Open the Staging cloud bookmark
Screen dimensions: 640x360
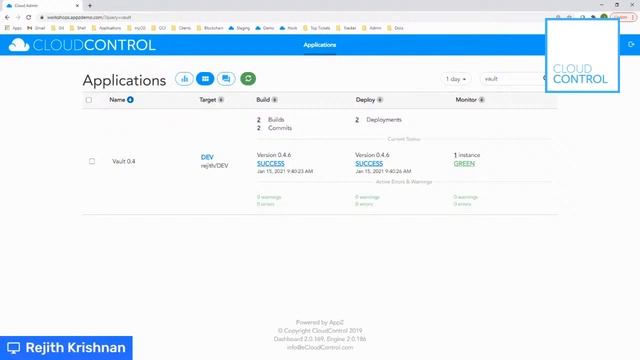[239, 28]
